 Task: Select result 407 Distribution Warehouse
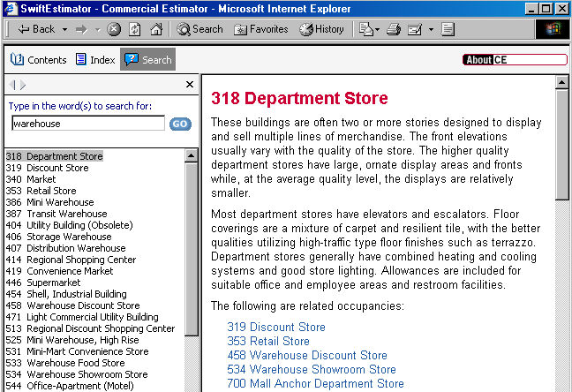pos(65,248)
